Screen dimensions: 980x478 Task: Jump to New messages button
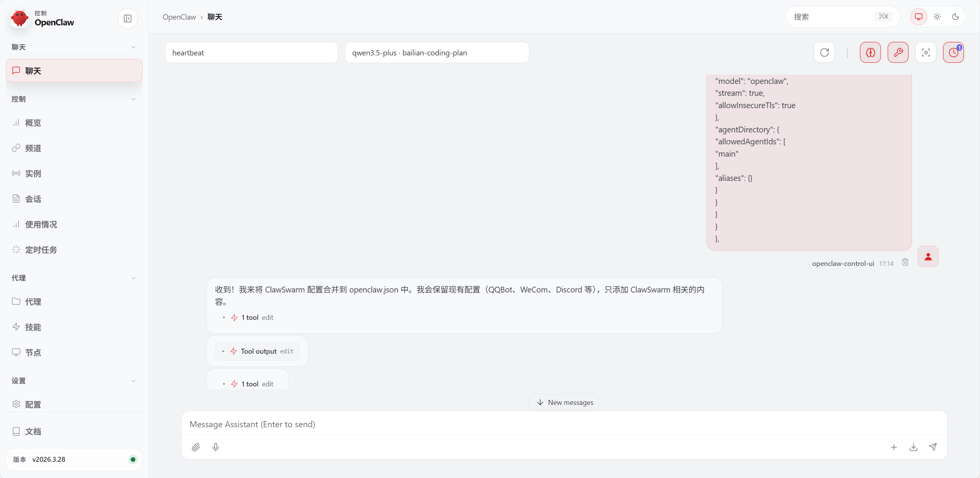click(x=564, y=403)
